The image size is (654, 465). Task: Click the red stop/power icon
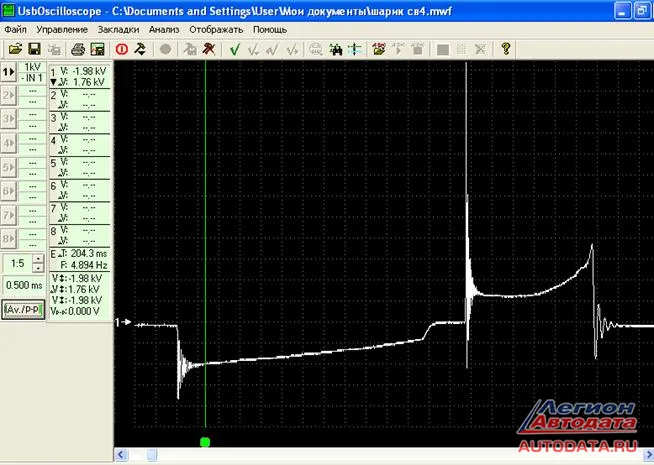[x=122, y=49]
